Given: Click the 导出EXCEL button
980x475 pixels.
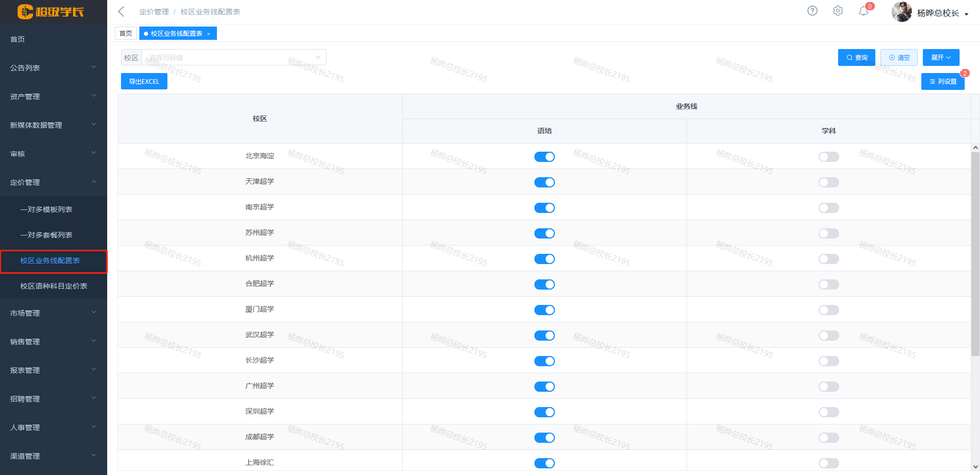Looking at the screenshot, I should click(x=144, y=82).
